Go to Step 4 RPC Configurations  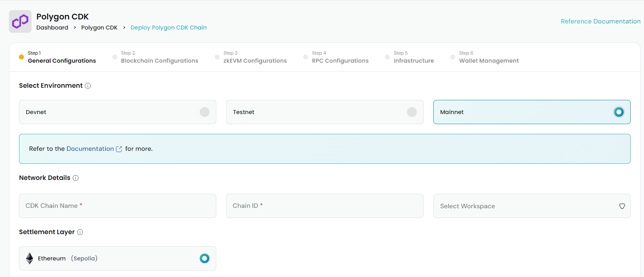pos(336,57)
